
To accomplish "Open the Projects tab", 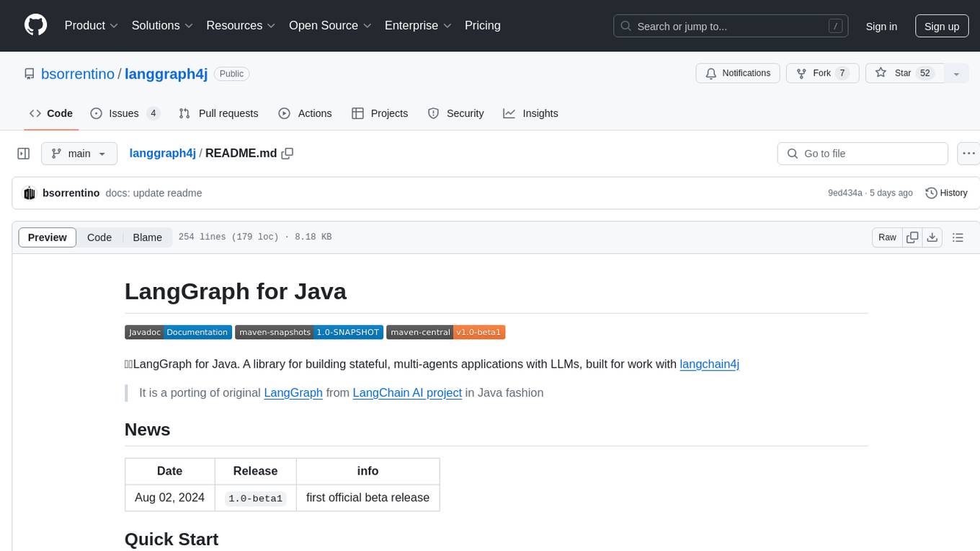I will point(380,113).
